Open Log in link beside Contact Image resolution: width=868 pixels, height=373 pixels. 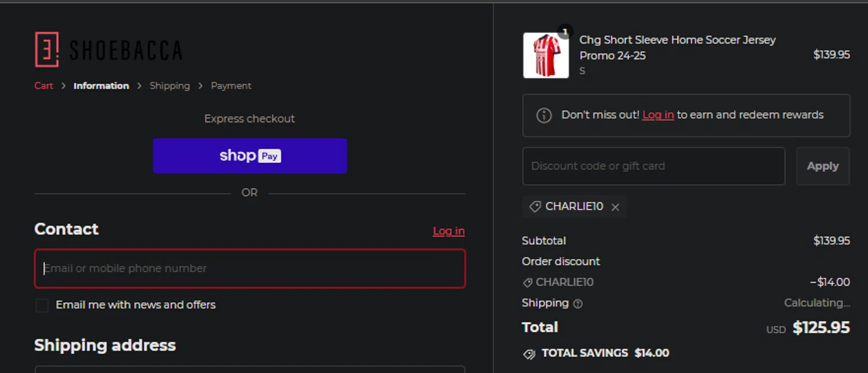tap(448, 231)
